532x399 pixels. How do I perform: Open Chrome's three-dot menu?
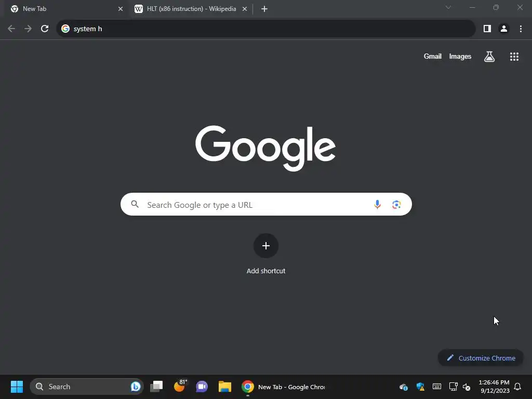521,29
